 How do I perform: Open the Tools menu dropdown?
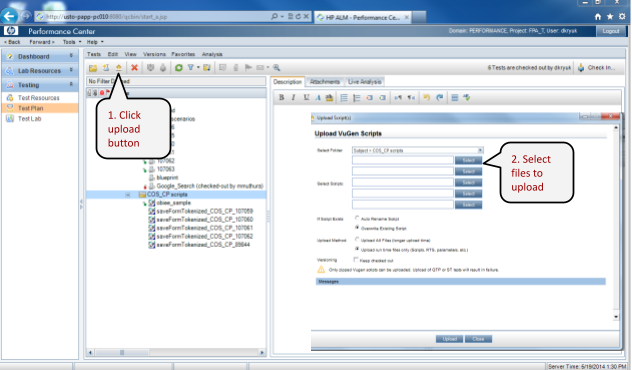point(72,42)
